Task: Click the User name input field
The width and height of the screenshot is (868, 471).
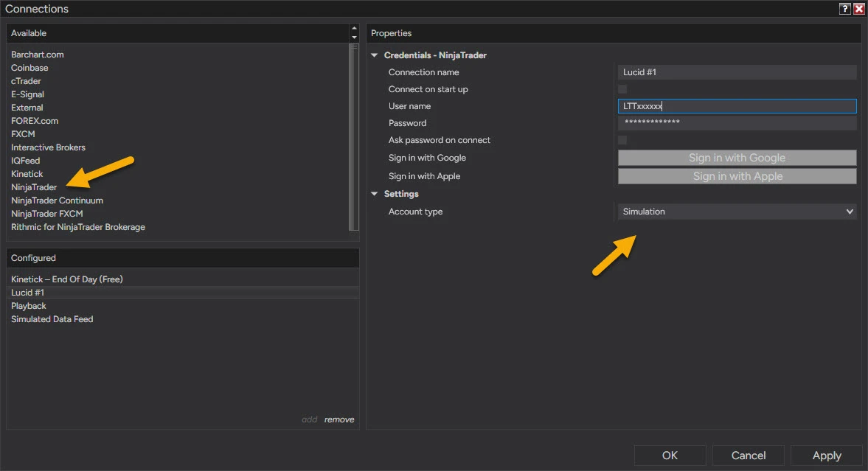Action: coord(737,106)
